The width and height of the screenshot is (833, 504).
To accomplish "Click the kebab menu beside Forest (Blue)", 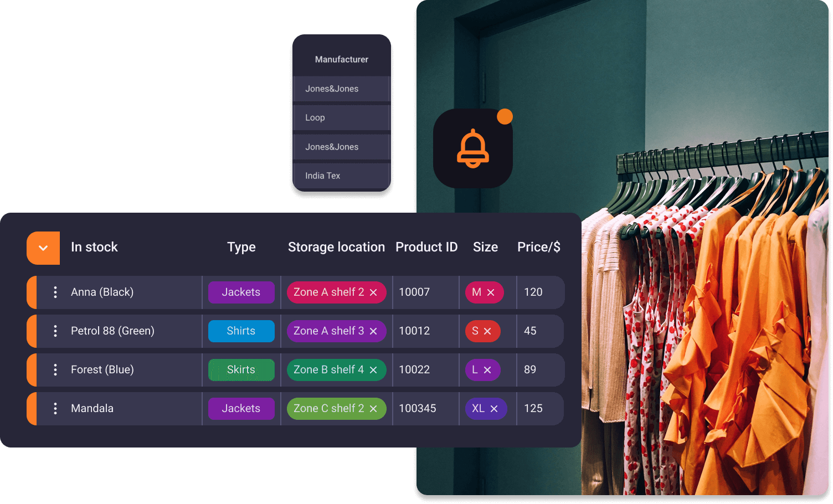I will 55,370.
